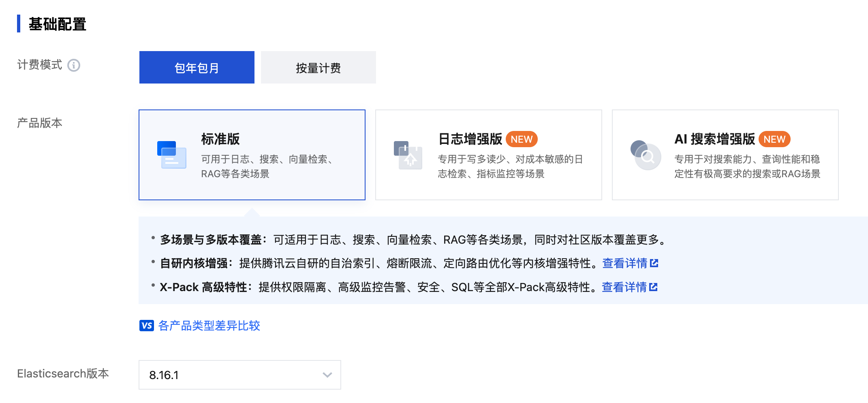Click external link icon after X-Pack details
Image resolution: width=868 pixels, height=403 pixels.
[653, 287]
